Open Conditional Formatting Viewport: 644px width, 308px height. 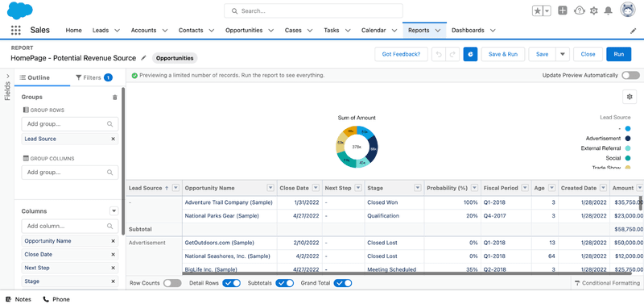[608, 283]
